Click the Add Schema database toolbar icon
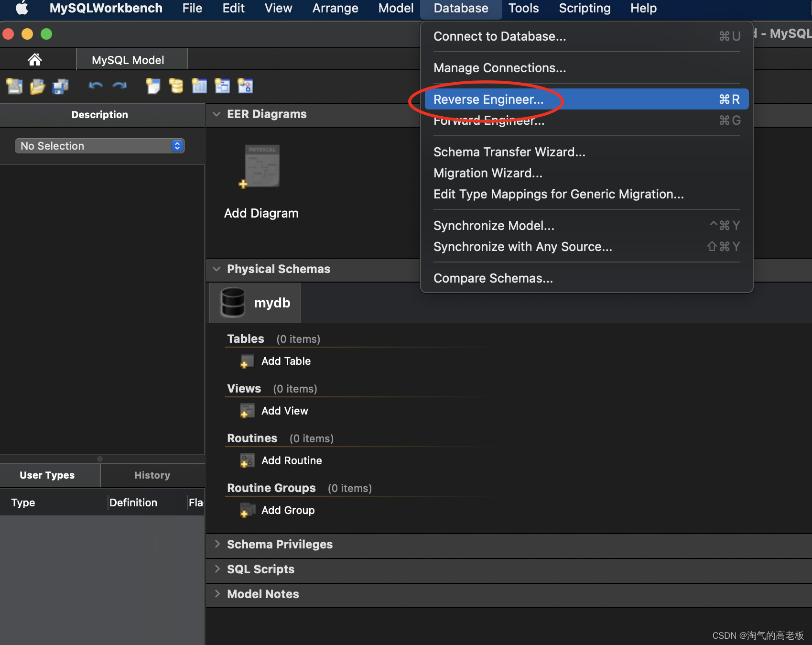The height and width of the screenshot is (645, 812). (x=176, y=86)
